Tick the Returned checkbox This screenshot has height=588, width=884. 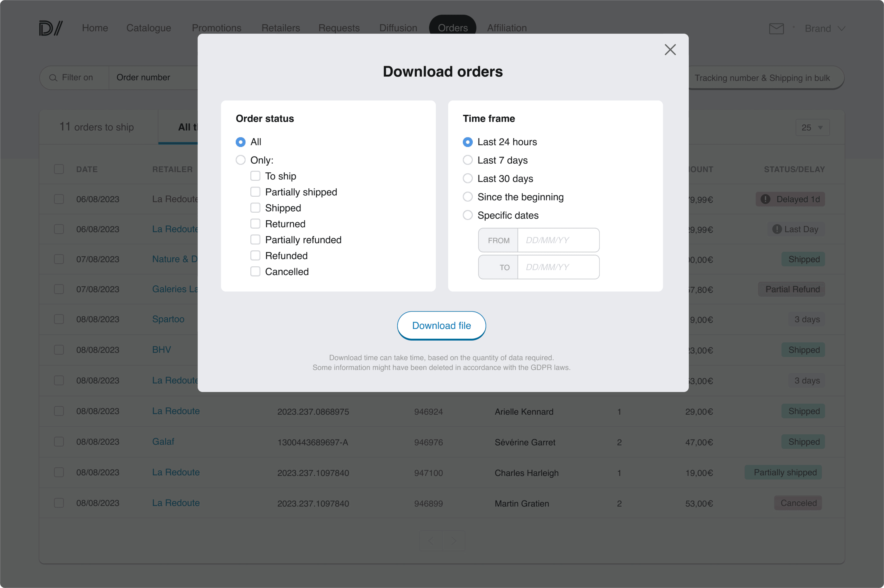point(255,224)
